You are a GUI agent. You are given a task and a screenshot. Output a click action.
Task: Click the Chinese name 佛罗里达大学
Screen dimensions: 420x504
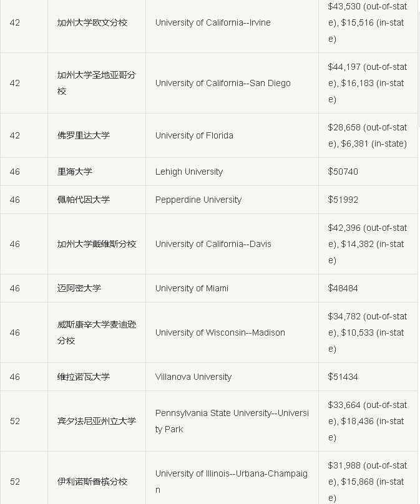[84, 135]
